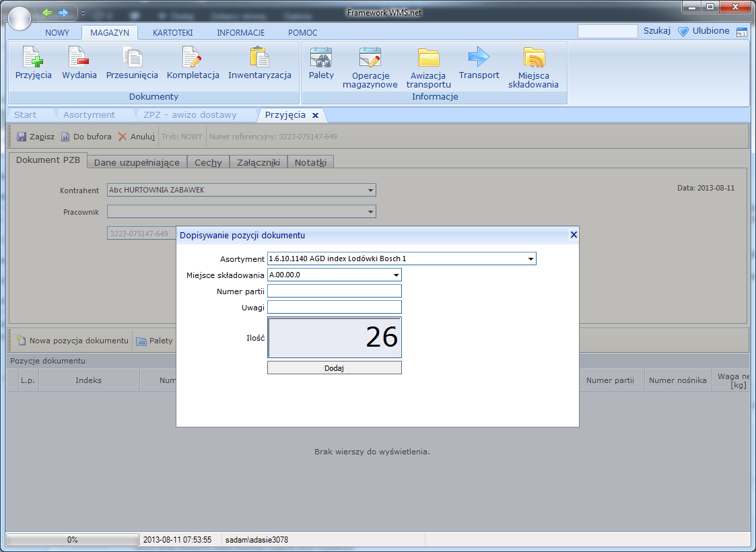
Task: Open the INFORMACJE ribbon tab
Action: point(240,33)
